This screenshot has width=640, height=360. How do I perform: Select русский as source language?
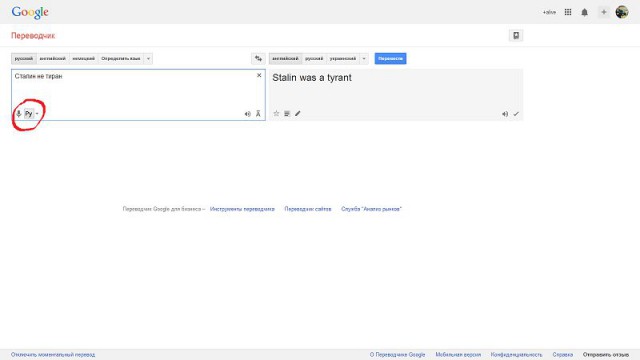point(24,58)
